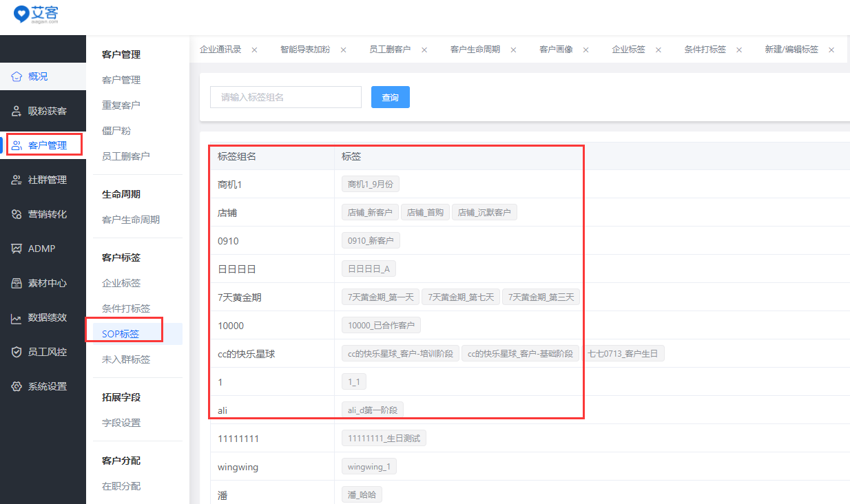Click the 系统设置 gear icon
The width and height of the screenshot is (850, 504).
click(17, 386)
